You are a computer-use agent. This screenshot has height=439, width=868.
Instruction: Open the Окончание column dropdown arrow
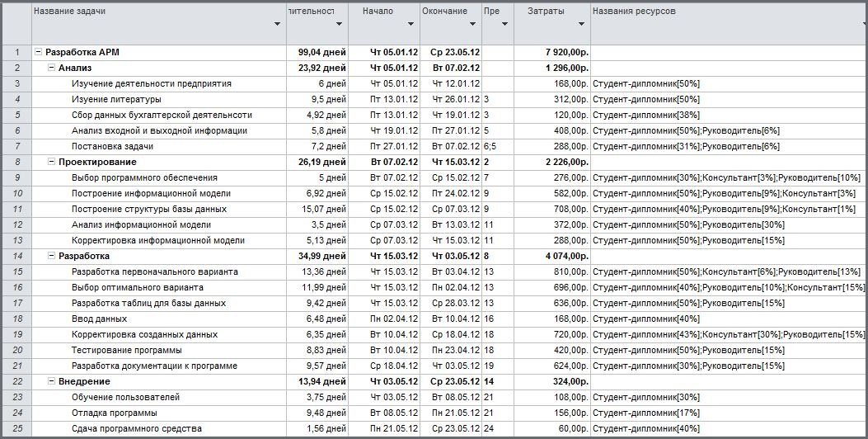point(472,24)
